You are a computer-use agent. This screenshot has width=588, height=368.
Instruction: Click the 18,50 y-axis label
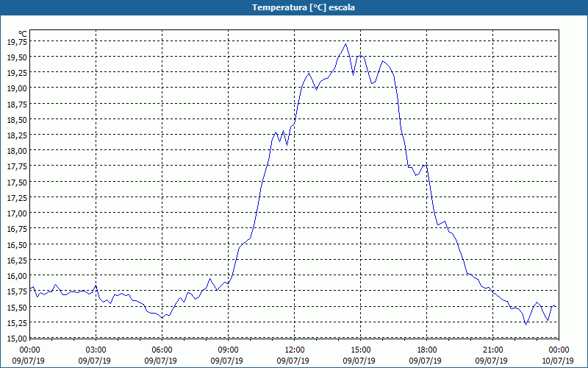17,119
